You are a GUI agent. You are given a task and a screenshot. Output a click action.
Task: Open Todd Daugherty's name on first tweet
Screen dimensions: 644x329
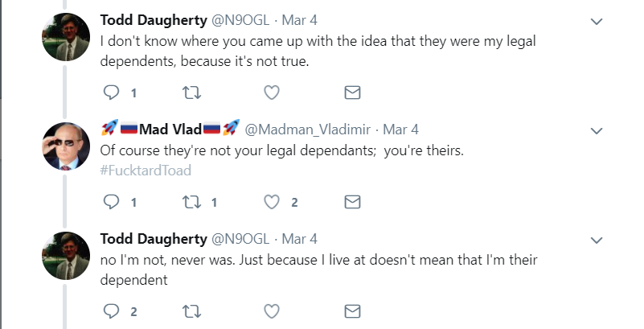coord(151,20)
